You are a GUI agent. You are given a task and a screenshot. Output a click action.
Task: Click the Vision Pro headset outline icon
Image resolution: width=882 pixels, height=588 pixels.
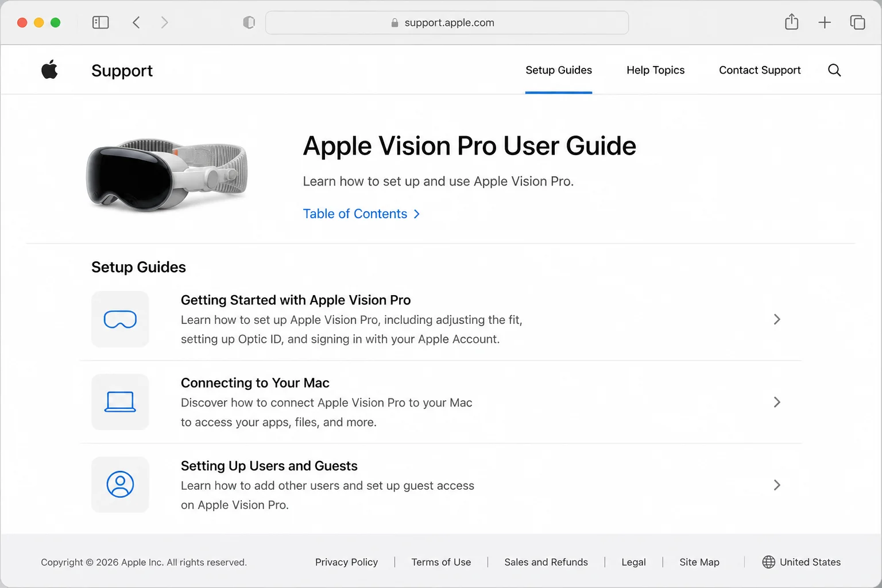pos(120,319)
